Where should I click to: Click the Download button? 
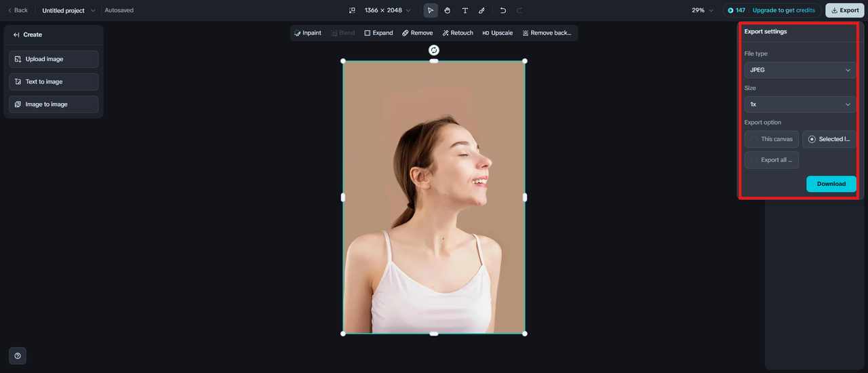pos(831,184)
